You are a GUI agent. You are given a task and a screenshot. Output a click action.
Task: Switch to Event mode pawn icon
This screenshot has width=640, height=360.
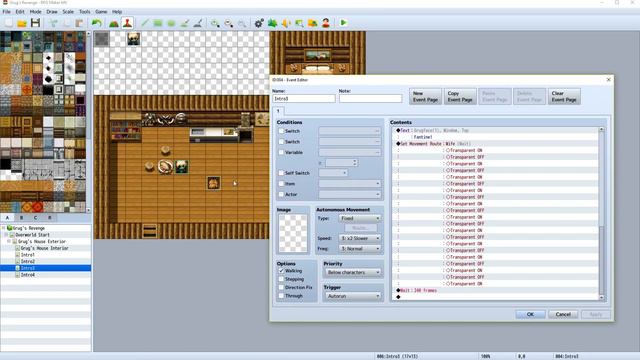[x=127, y=23]
